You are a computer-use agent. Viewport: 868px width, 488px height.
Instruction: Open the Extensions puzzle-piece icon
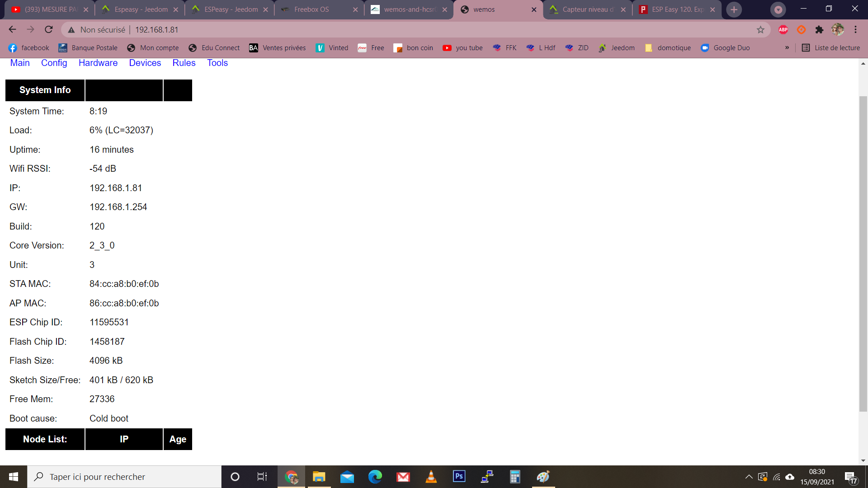tap(819, 29)
